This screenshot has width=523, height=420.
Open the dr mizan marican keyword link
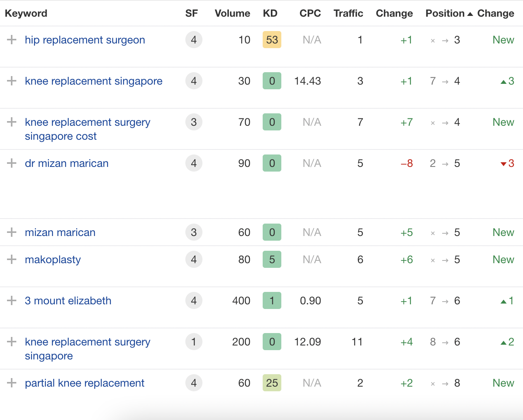click(66, 163)
